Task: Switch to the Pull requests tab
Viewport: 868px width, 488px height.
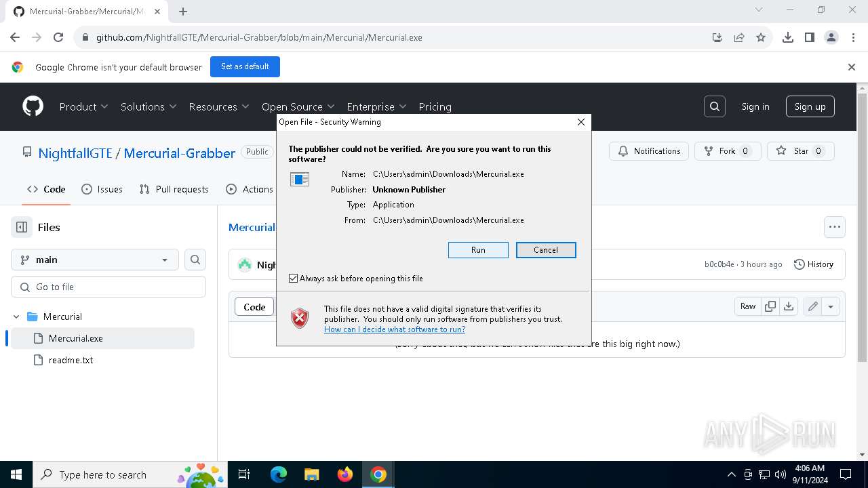Action: 174,189
